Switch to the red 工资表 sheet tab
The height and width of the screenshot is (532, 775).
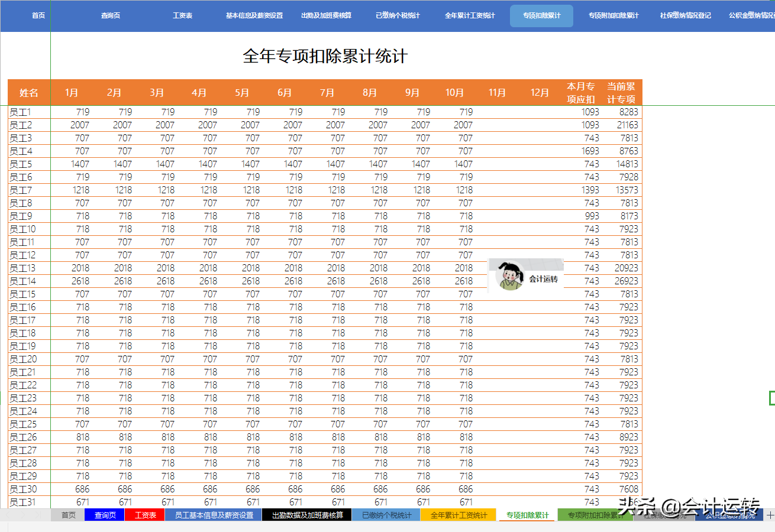145,515
